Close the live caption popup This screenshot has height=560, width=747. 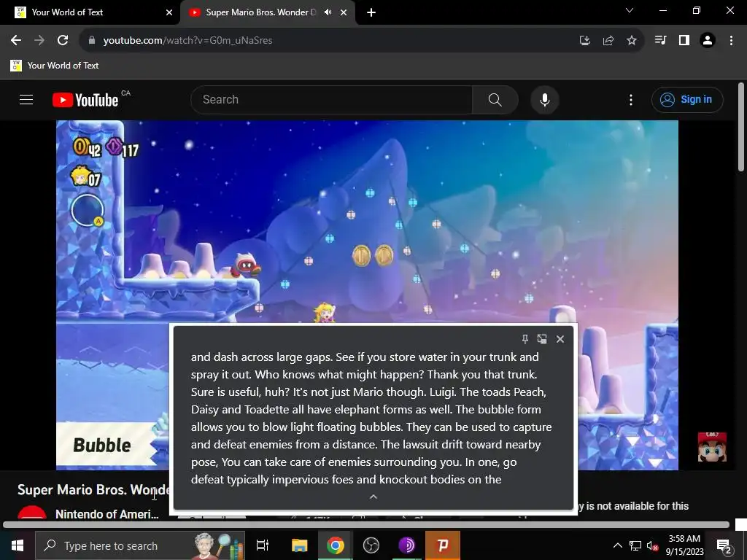[x=560, y=339]
